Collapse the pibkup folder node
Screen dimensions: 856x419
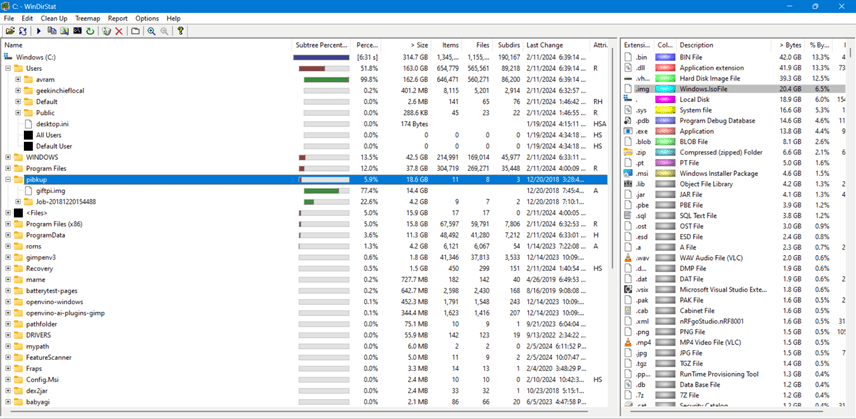8,179
